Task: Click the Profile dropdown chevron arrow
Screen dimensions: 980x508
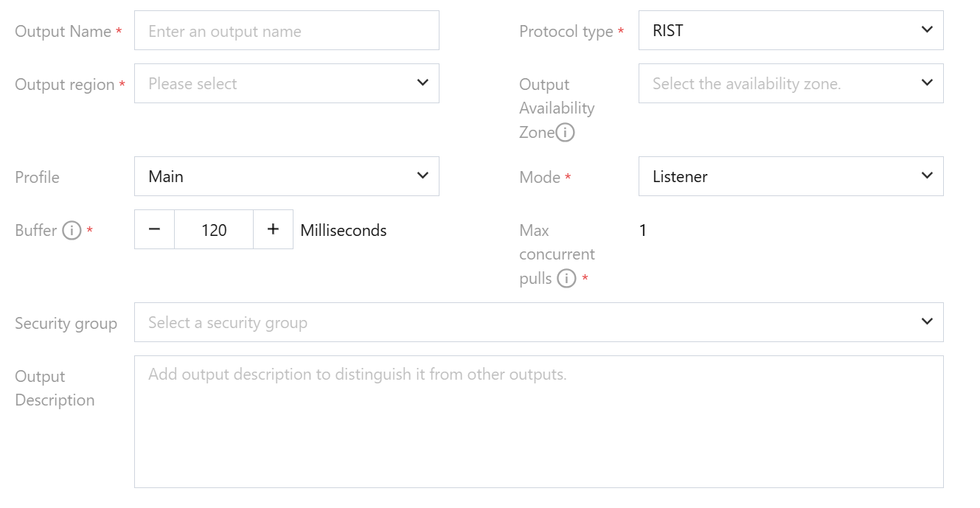Action: point(423,176)
